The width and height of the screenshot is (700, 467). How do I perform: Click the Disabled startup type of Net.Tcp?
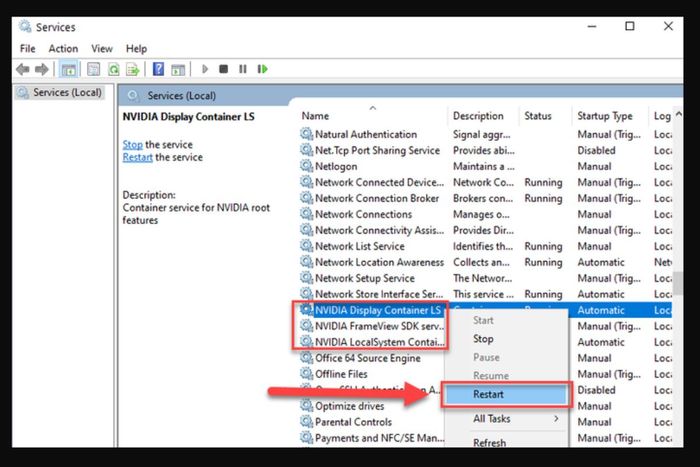596,150
